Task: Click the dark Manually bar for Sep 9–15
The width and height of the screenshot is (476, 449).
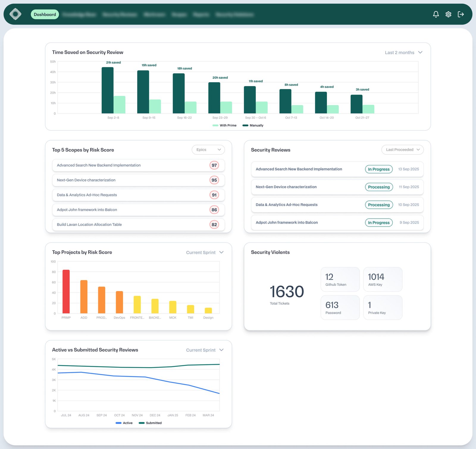Action: 143,92
